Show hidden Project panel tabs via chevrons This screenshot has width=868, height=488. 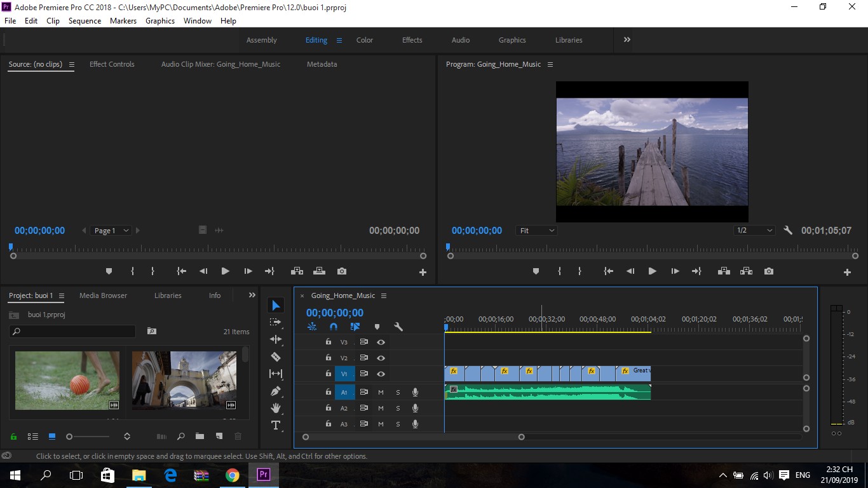coord(252,295)
